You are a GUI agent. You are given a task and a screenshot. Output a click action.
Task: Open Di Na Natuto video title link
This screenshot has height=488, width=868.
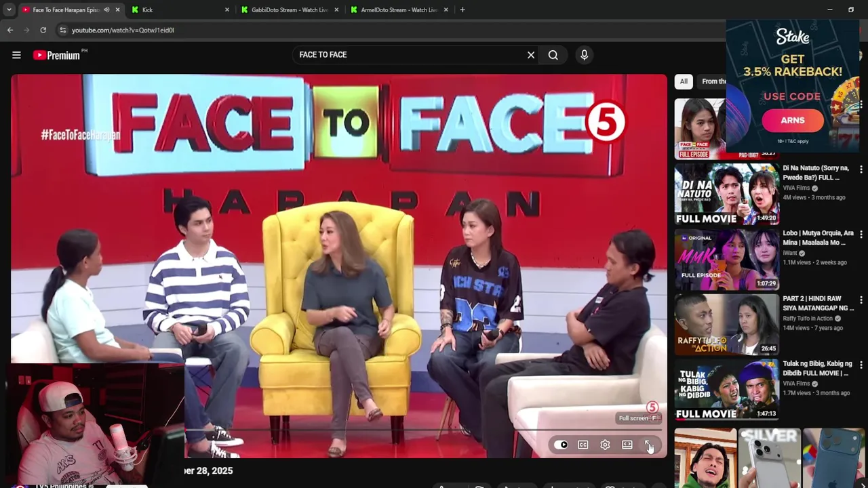(x=816, y=173)
